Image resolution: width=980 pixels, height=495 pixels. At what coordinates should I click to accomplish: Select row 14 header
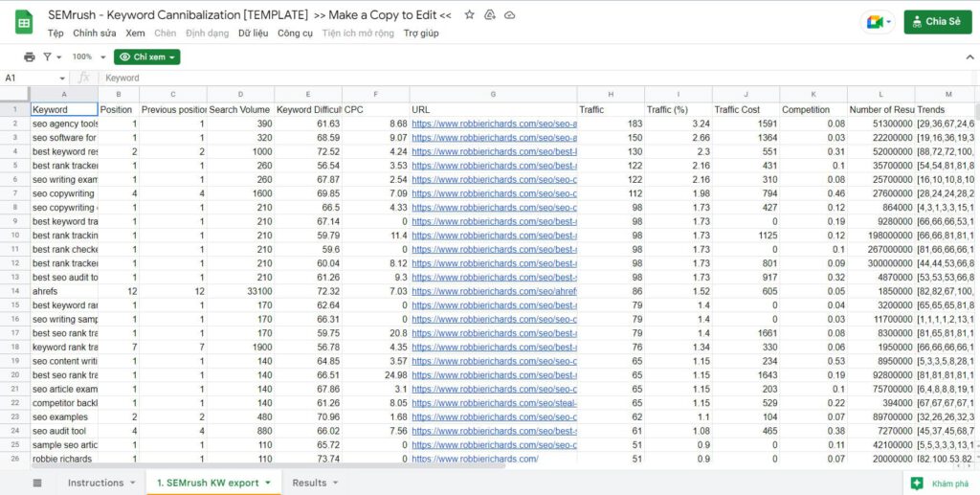coord(15,291)
